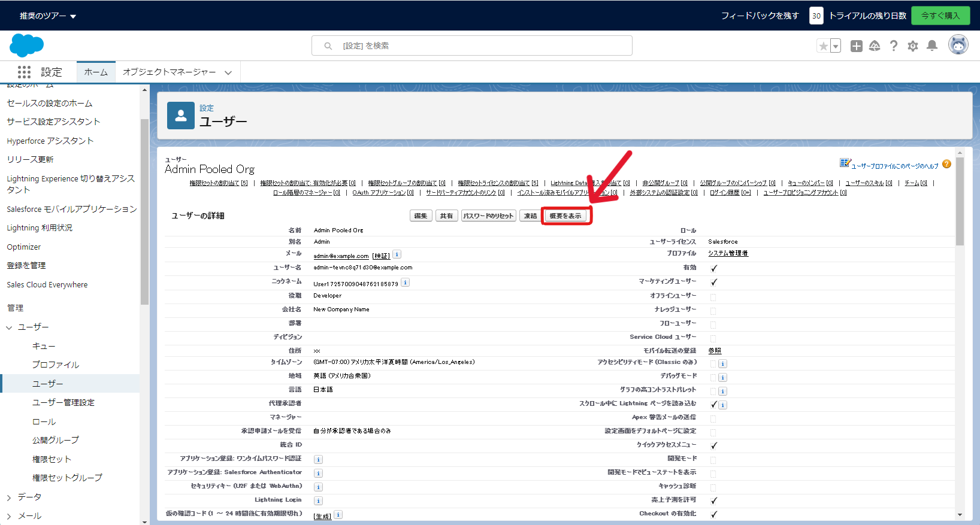
Task: Click the info icon for グラフの高コントラストパレット
Action: pos(723,392)
